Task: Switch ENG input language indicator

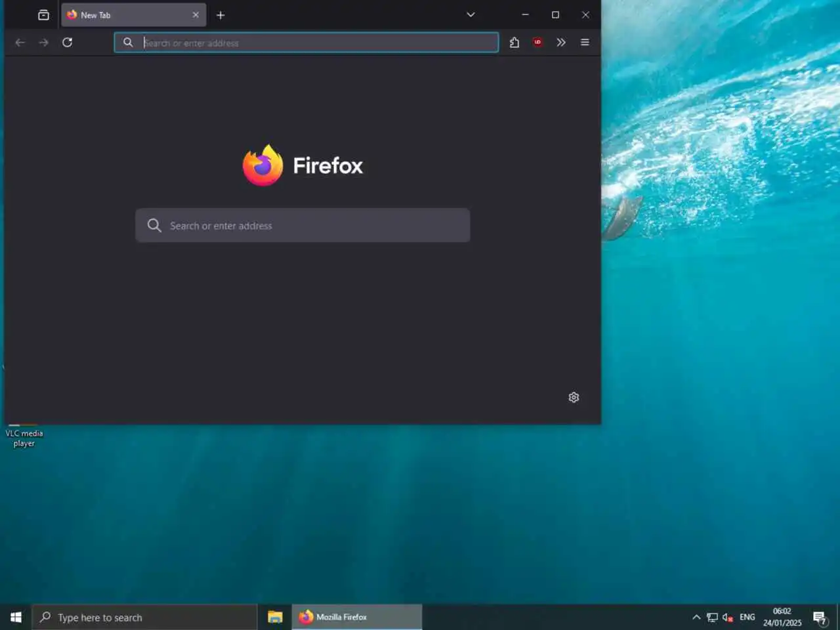Action: (747, 618)
